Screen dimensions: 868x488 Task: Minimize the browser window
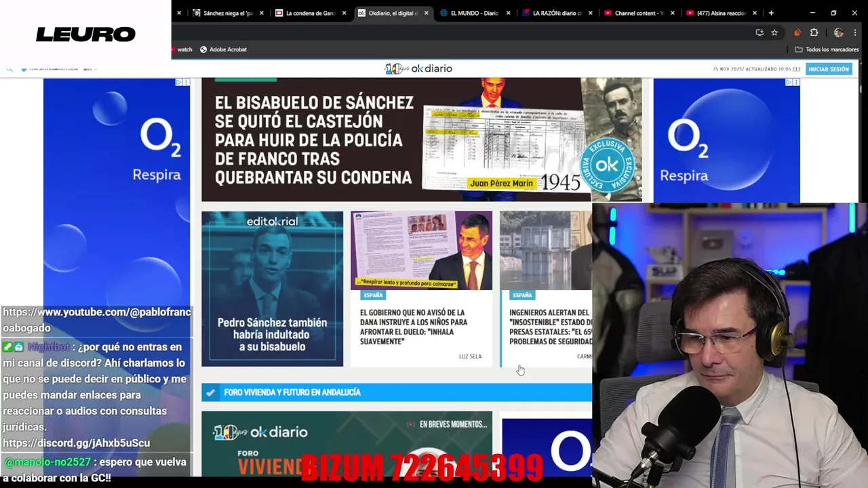[812, 13]
